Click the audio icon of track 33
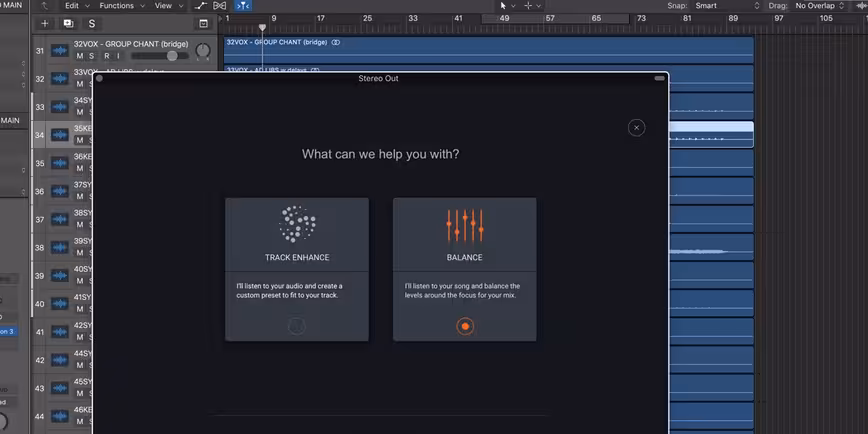The width and height of the screenshot is (868, 434). point(59,107)
